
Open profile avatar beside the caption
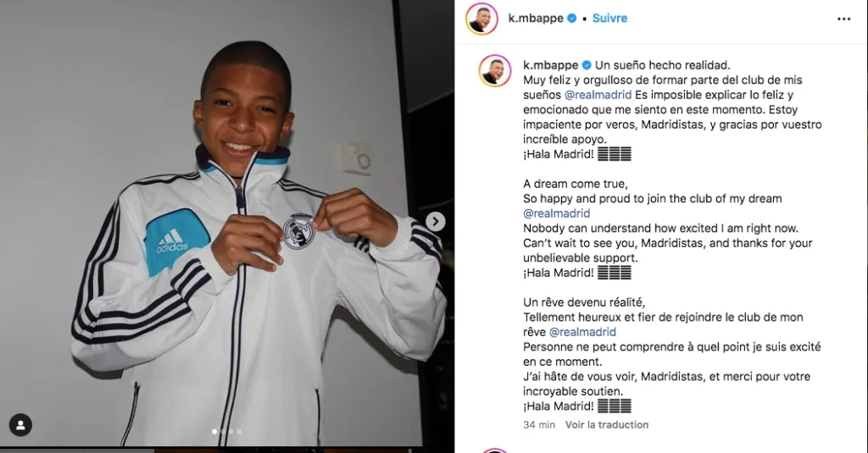[495, 71]
